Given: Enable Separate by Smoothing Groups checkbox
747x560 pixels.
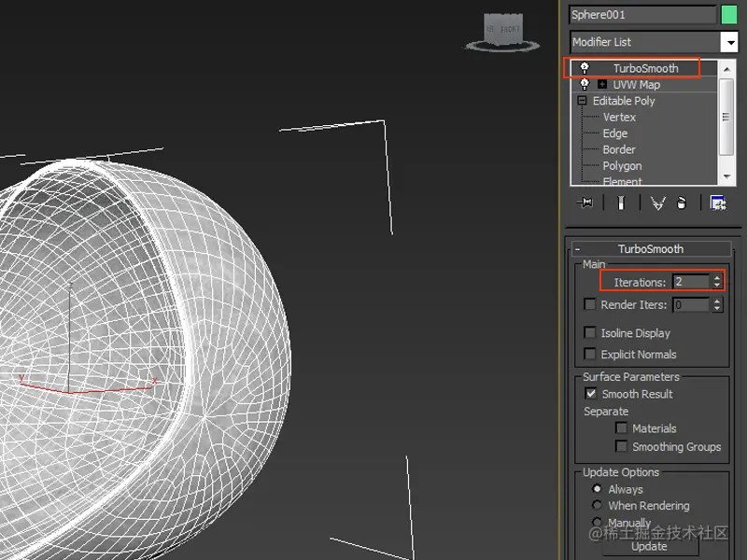Looking at the screenshot, I should pyautogui.click(x=621, y=446).
